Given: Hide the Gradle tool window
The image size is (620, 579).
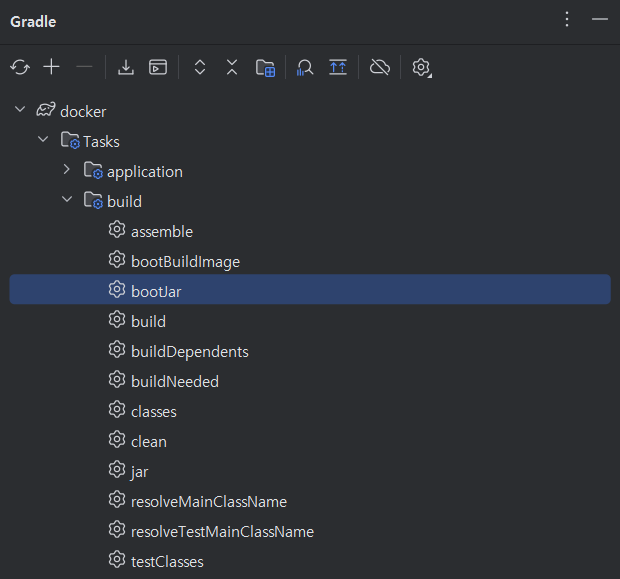Looking at the screenshot, I should (599, 19).
